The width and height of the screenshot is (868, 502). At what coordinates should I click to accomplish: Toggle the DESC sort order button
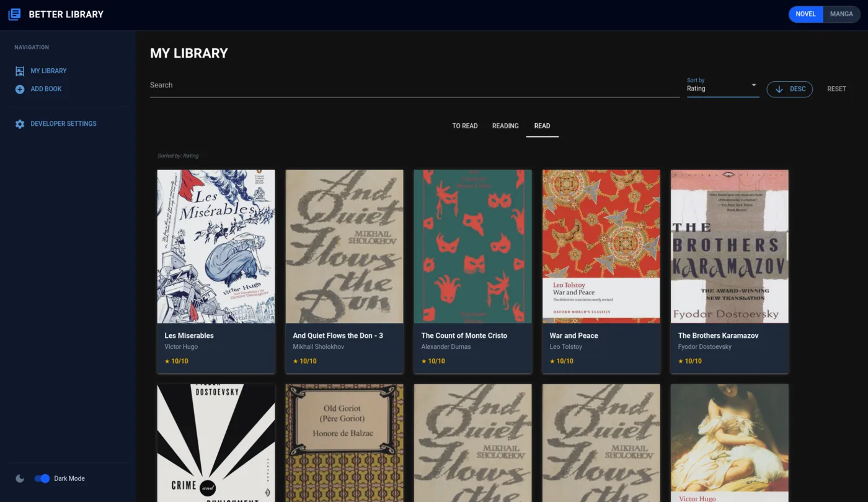pos(790,89)
